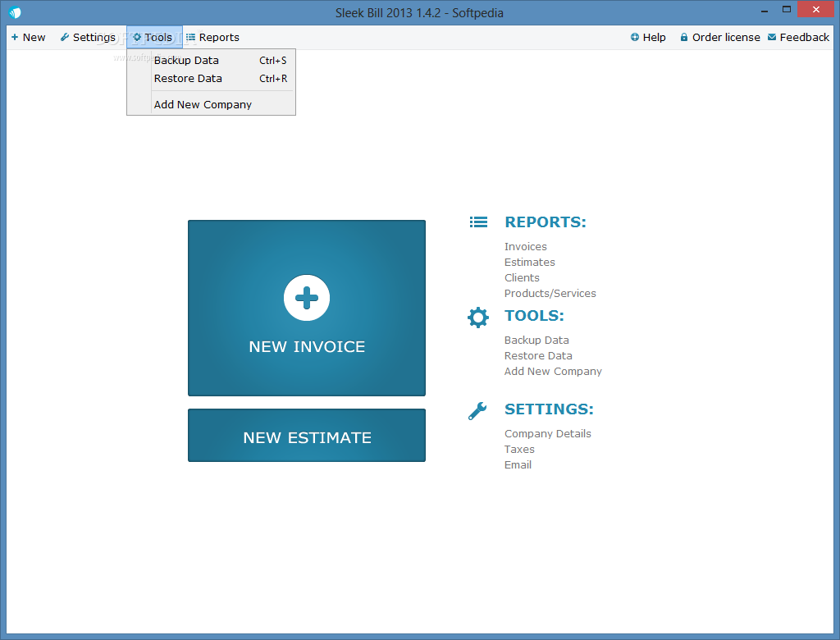Click the plus icon beside New menu
The height and width of the screenshot is (640, 840).
(x=15, y=37)
